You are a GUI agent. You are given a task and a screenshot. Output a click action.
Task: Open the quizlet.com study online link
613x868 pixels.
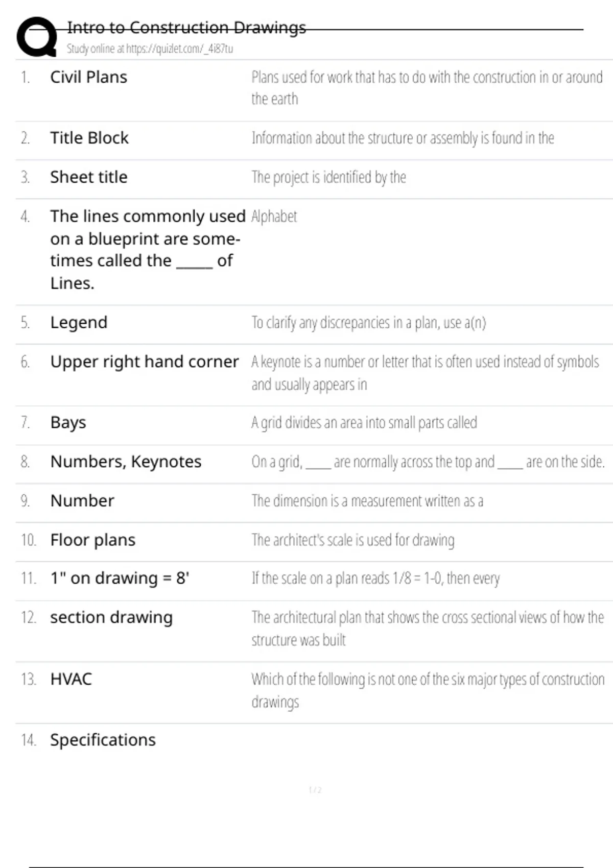click(x=150, y=49)
